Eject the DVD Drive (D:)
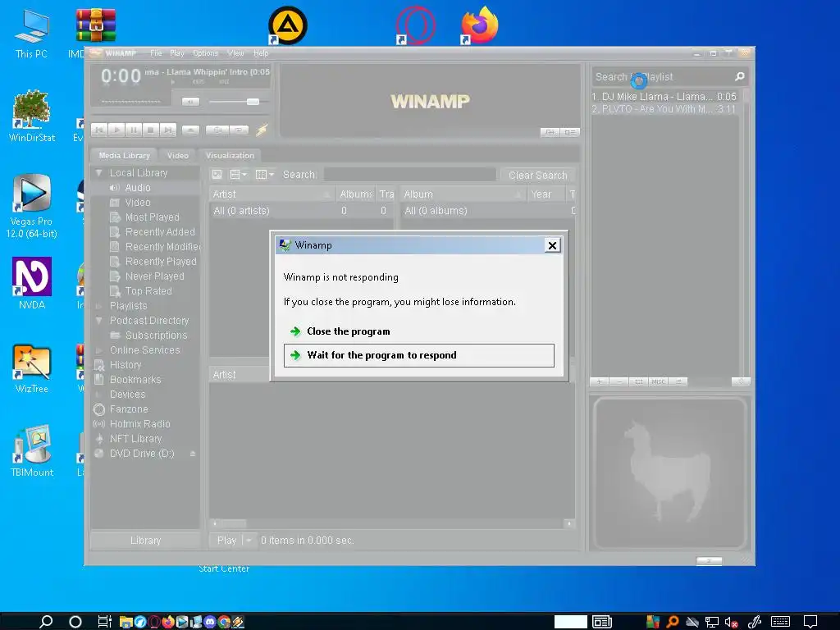Viewport: 840px width, 630px height. coord(192,453)
